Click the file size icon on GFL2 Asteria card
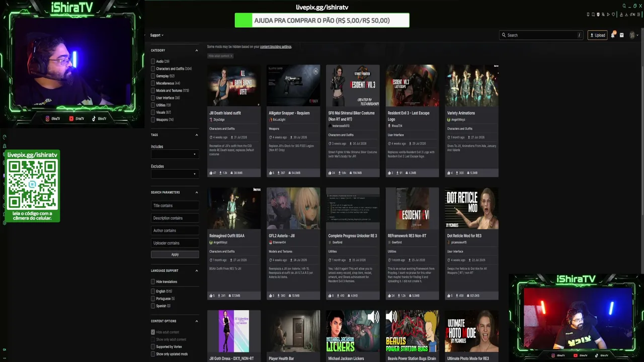 289,296
